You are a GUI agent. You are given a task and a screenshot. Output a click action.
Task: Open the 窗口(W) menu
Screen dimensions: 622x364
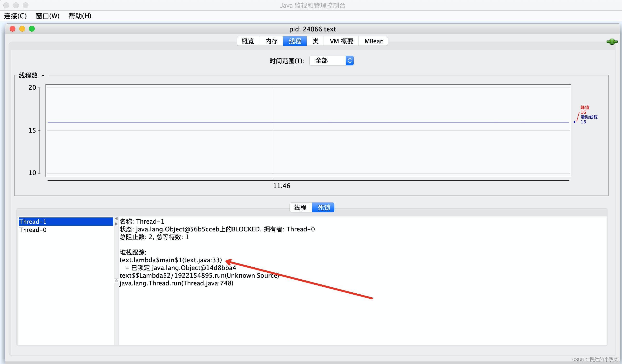(48, 16)
